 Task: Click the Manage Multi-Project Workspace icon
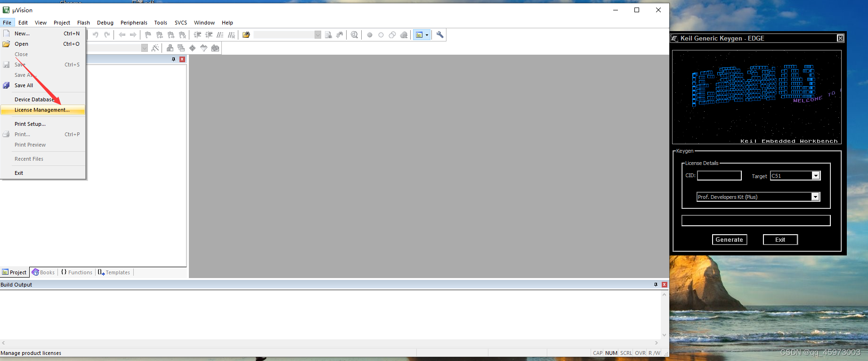click(181, 48)
